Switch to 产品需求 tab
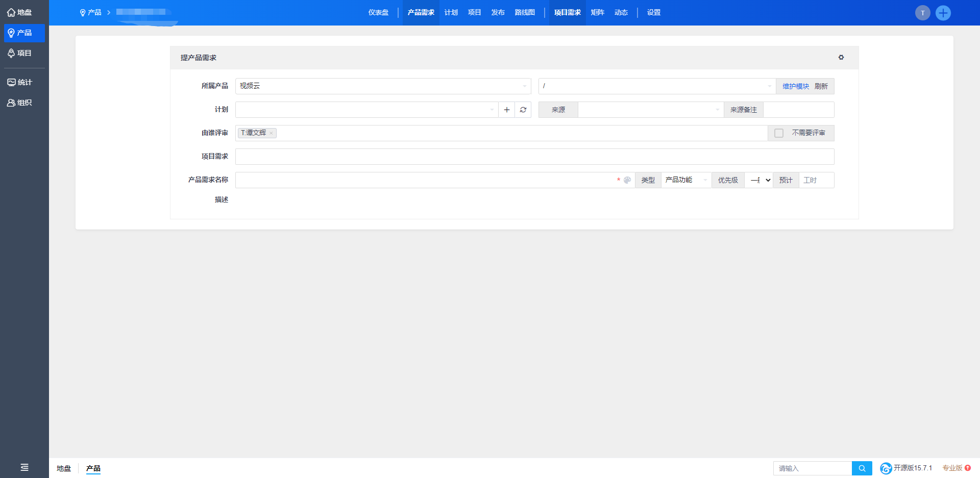 (x=421, y=13)
